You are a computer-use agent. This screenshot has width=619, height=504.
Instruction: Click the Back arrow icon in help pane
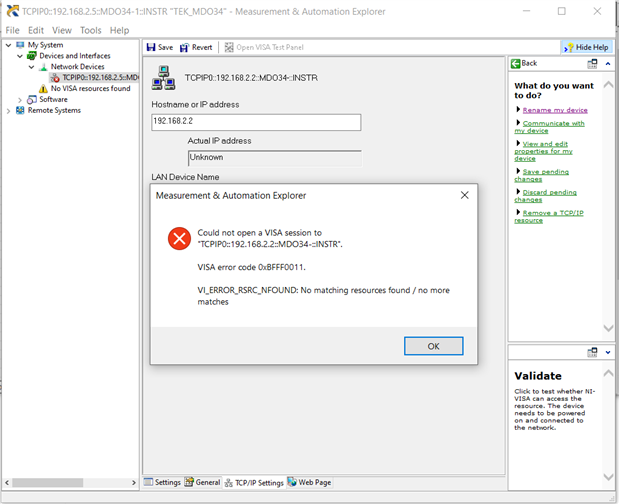[515, 64]
